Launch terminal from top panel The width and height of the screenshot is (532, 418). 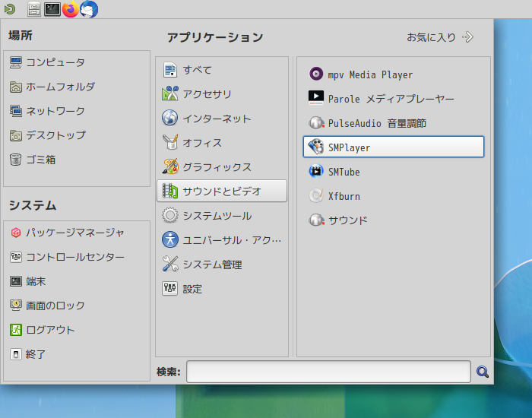[x=52, y=9]
